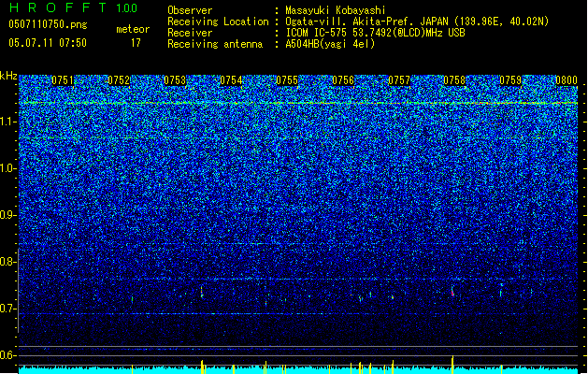This screenshot has width=588, height=374.
Task: Click time marker 0800
Action: 566,80
